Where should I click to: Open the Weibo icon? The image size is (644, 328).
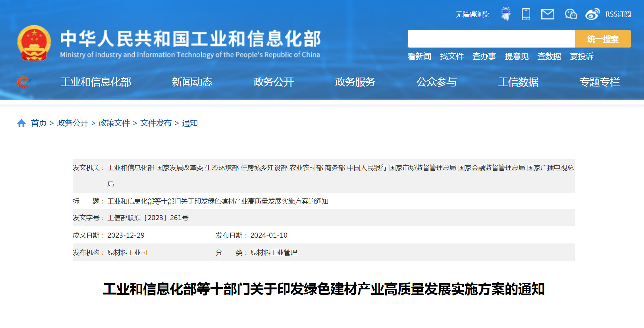(592, 14)
